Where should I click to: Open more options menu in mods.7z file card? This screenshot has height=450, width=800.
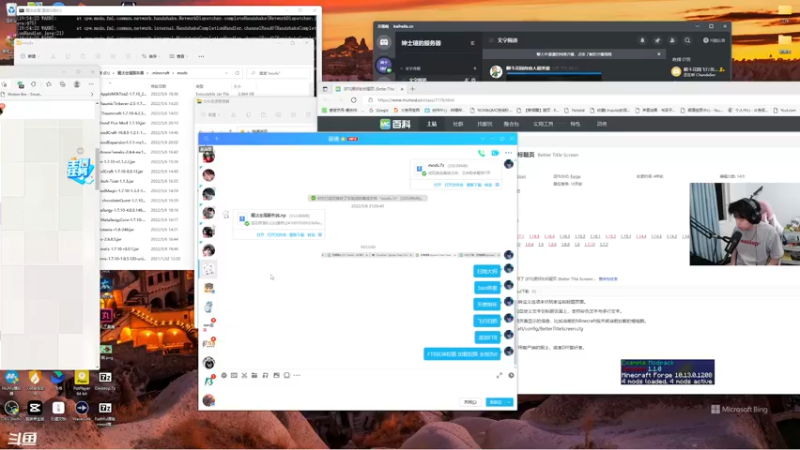(x=497, y=185)
